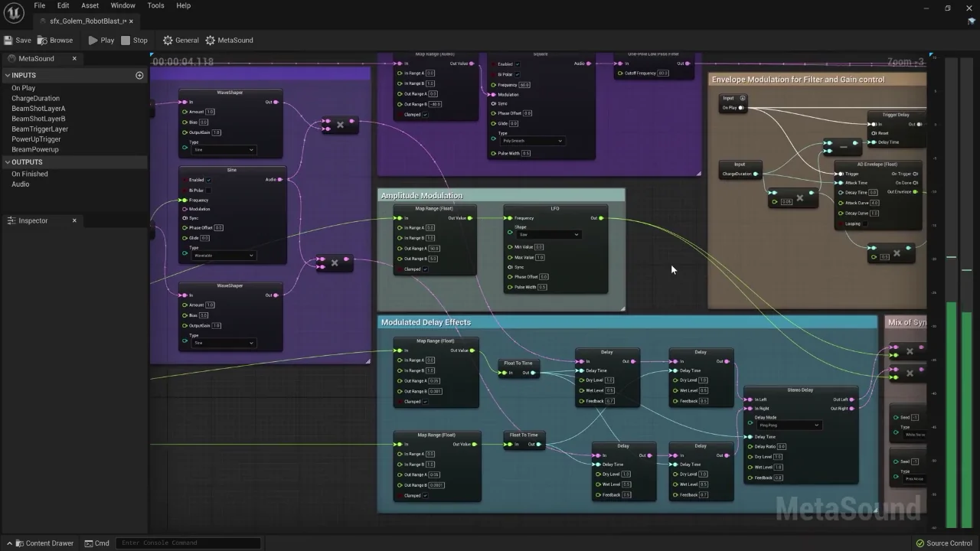Open the Stereo Delay Mode dropdown
Viewport: 980px width, 551px height.
coord(789,425)
